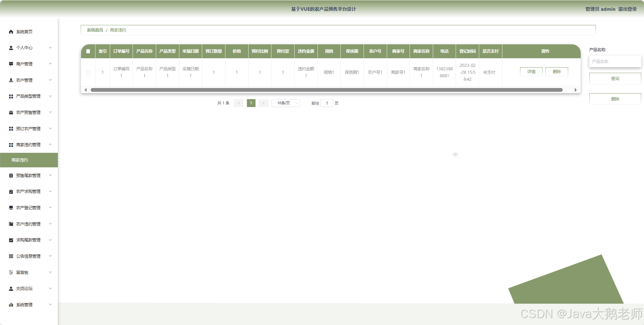Viewport: 644px width, 325px height.
Task: Click the table's left scroll arrow
Action: coord(86,90)
